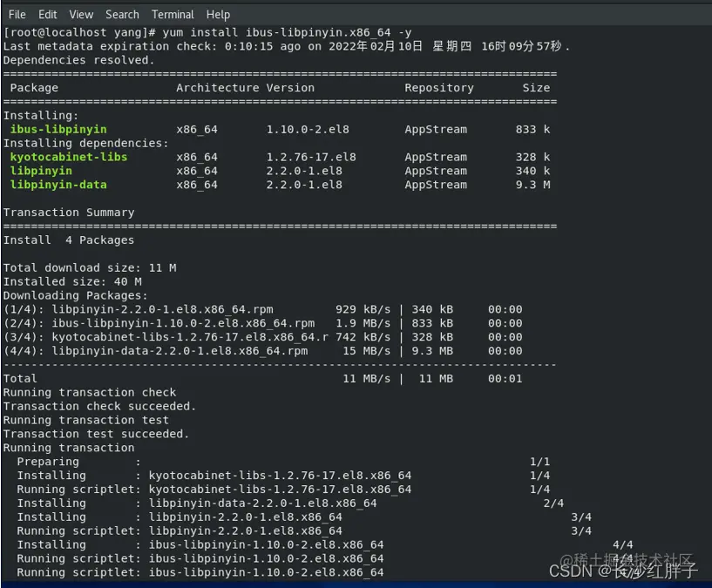
Task: Open the File menu
Action: [17, 15]
